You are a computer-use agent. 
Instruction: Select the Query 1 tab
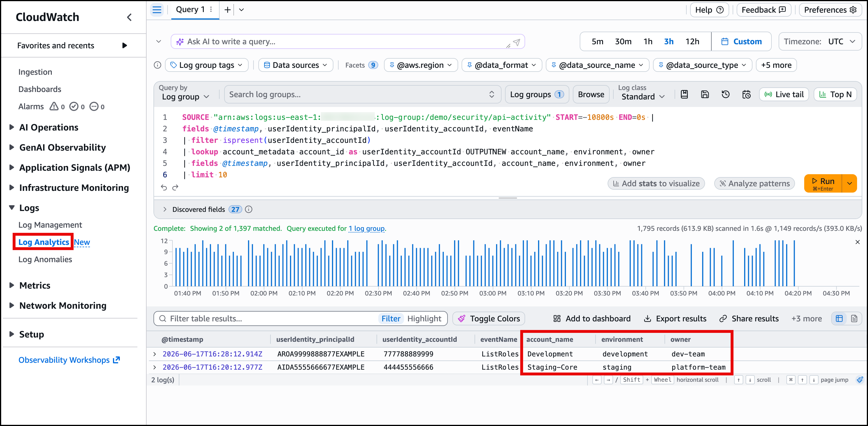click(190, 9)
